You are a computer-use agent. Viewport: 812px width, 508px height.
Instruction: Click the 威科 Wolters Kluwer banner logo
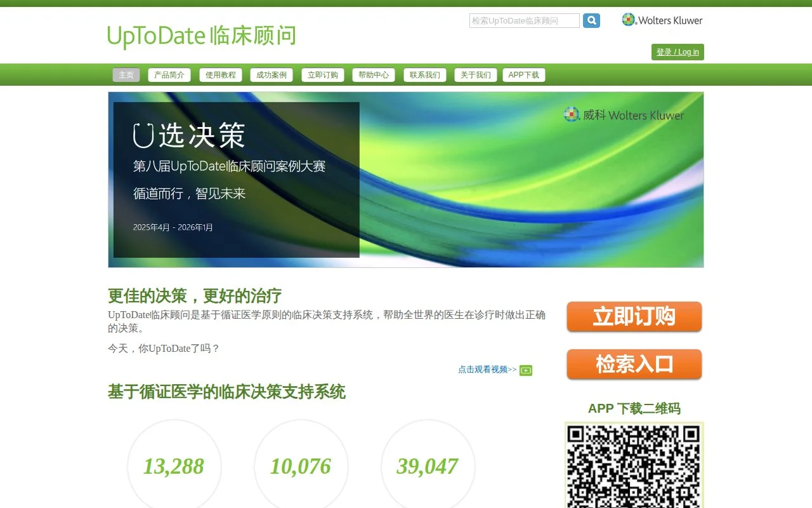[624, 115]
